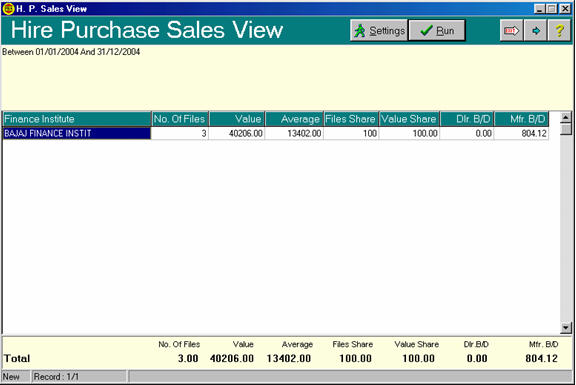
Task: Click the grid row cell showing 3 files
Action: 180,133
